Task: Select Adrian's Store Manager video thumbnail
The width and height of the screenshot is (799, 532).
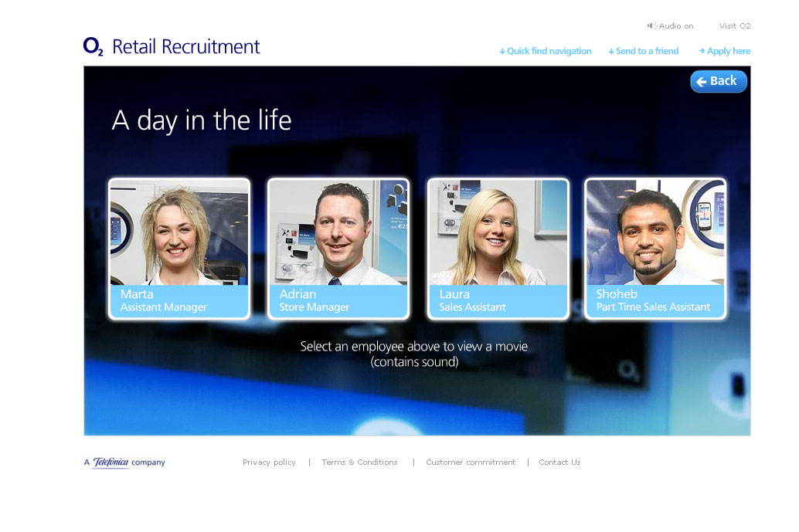Action: 338,249
